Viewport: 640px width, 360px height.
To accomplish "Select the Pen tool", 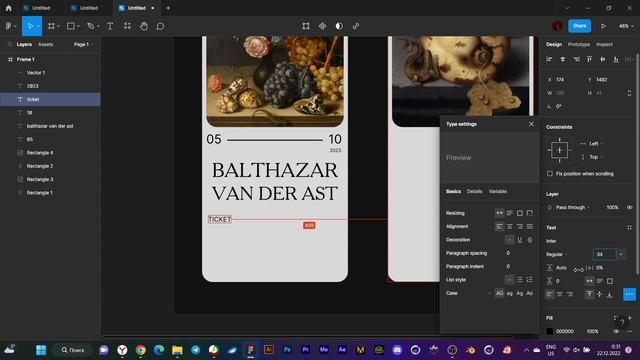I will [x=91, y=26].
